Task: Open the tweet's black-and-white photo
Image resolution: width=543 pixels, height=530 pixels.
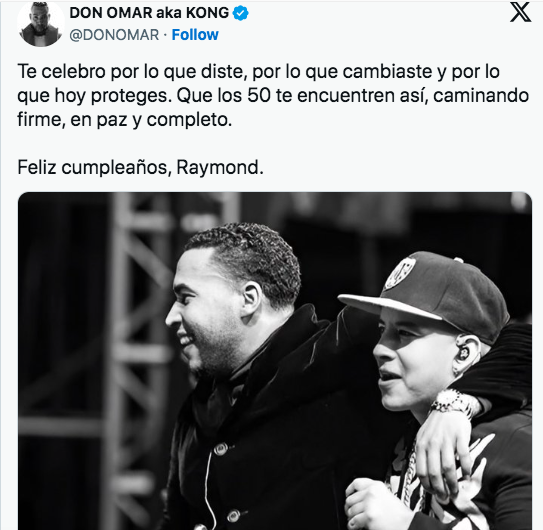Action: click(275, 361)
